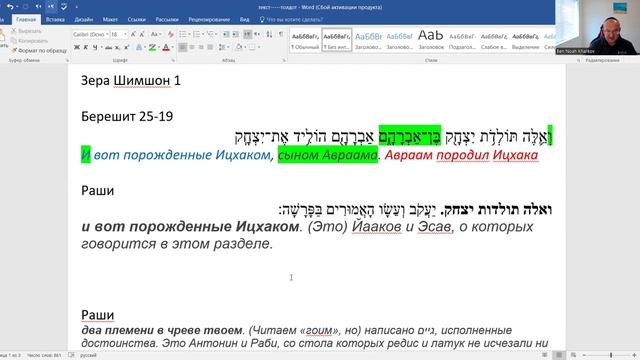Toggle bold (Ж) formatting
The image size is (640, 360).
point(77,48)
